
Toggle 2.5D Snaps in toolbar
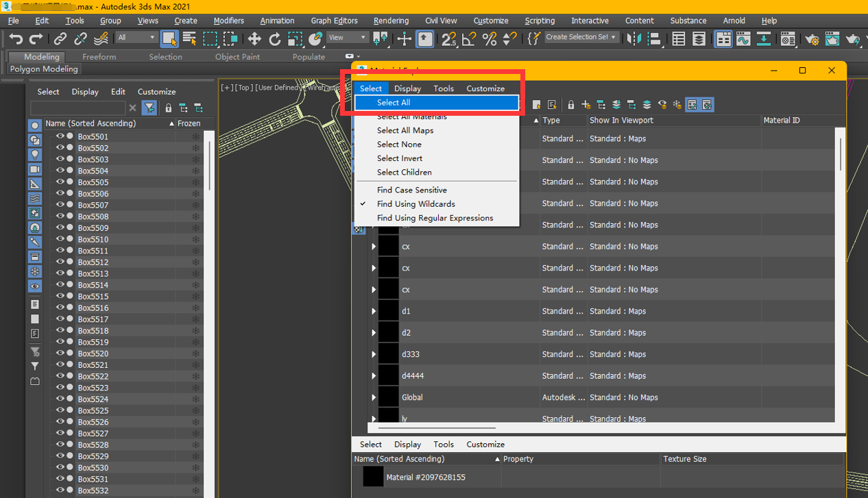pos(448,38)
